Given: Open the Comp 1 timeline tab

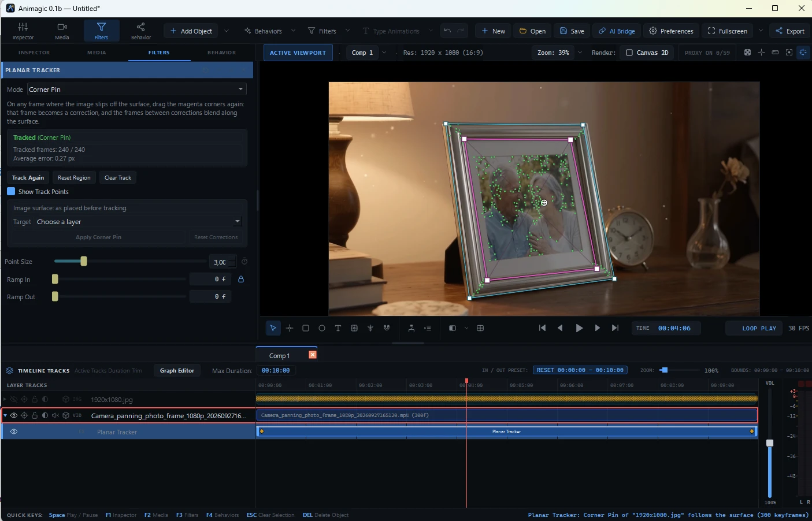Looking at the screenshot, I should 280,356.
